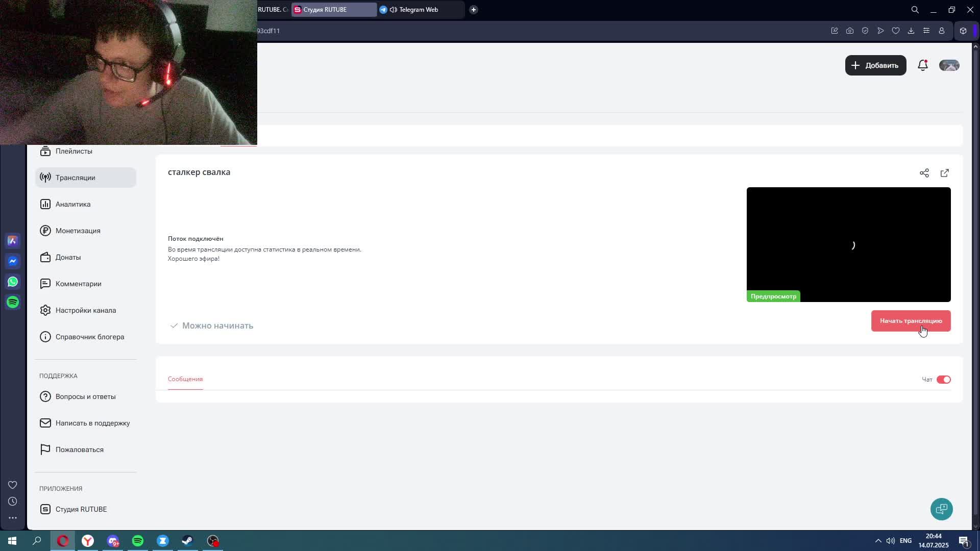Open Opera sidebar three-dots menu

pyautogui.click(x=13, y=518)
